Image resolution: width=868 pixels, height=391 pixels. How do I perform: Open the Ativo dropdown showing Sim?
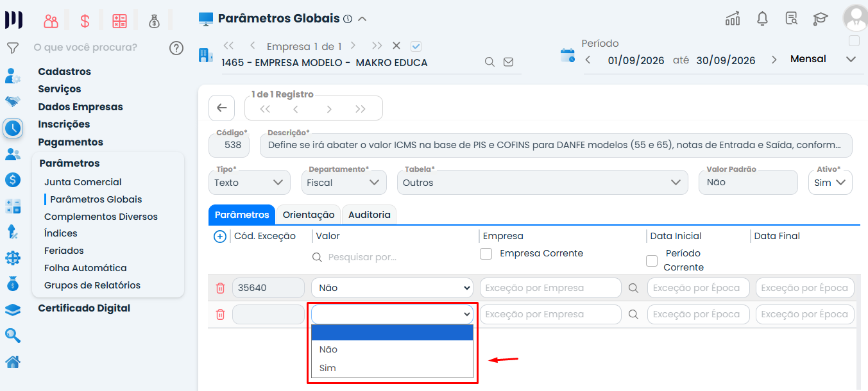(x=830, y=183)
